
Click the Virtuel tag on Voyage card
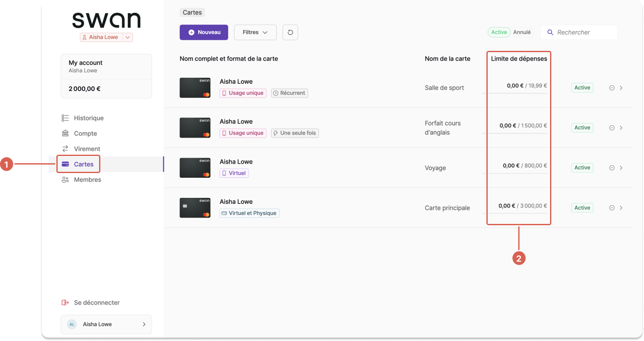pyautogui.click(x=234, y=173)
